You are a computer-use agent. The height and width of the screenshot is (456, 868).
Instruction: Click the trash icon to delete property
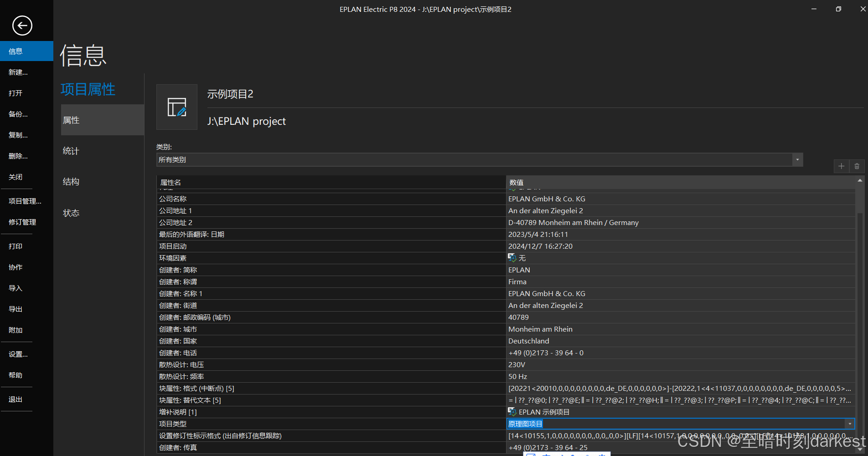coord(857,166)
